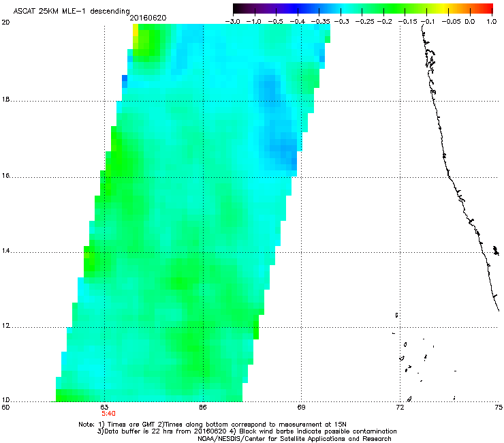Image resolution: width=504 pixels, height=443 pixels.
Task: Click the title 'ASCAT 25KM MLE-1 descending'
Action: click(72, 12)
